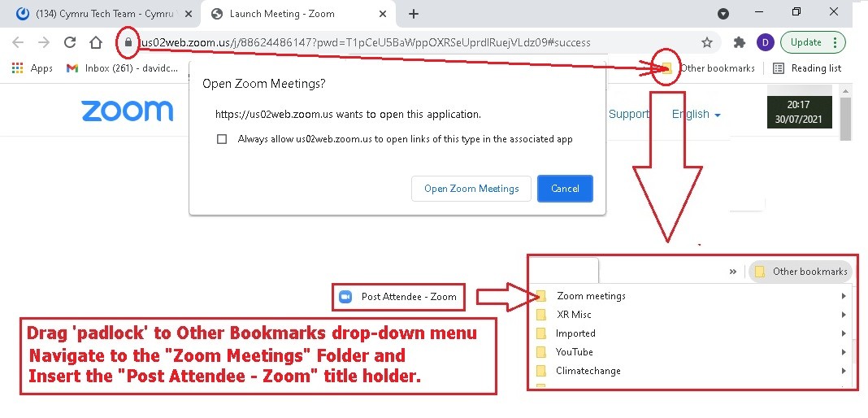Open XR Misc folder icon
Screen dimensions: 868x418
click(541, 315)
